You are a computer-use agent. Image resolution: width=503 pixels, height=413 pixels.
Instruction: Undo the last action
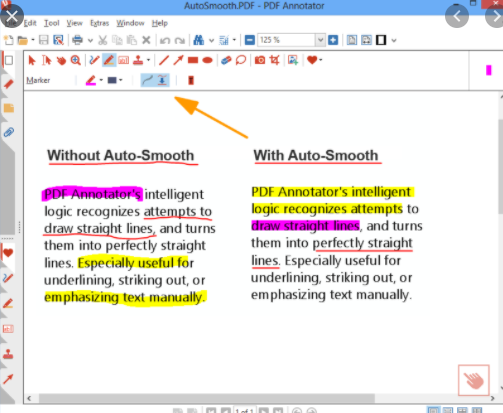tap(165, 41)
